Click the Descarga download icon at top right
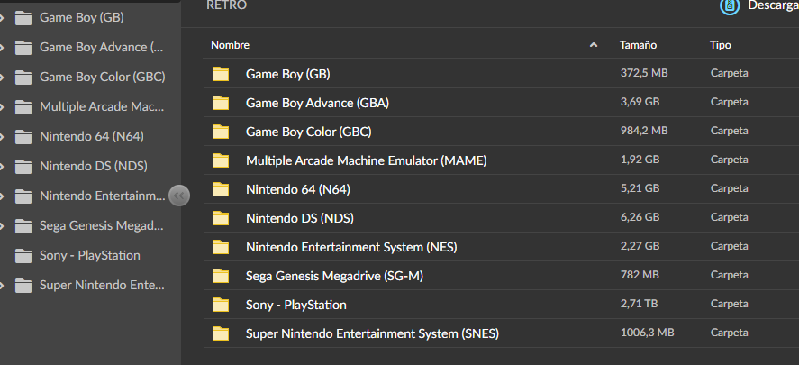The height and width of the screenshot is (365, 799). tap(729, 7)
